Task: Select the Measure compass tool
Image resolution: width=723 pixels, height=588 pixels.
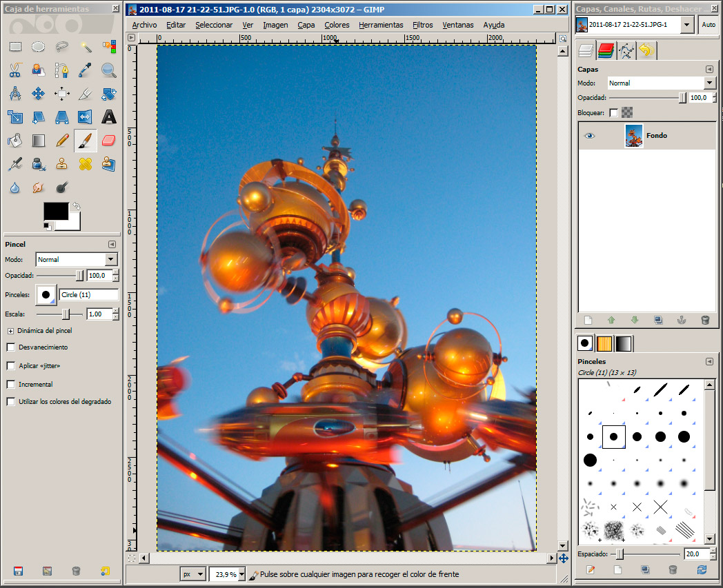Action: point(15,94)
